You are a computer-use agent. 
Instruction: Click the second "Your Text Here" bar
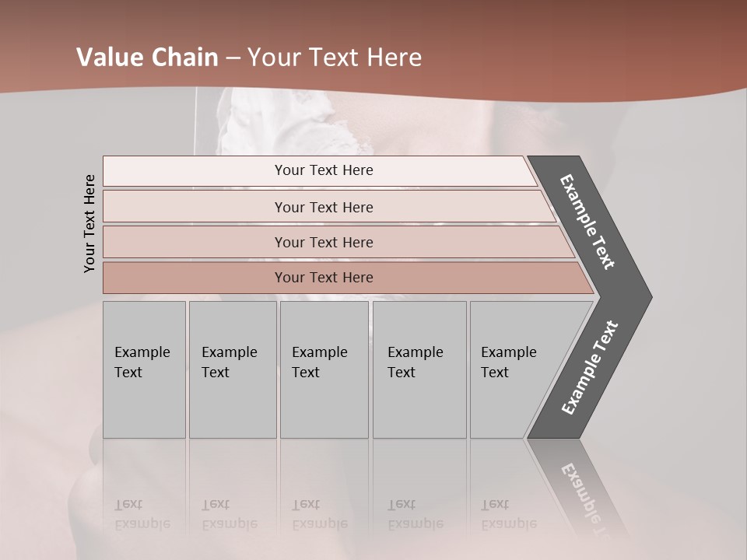(323, 207)
